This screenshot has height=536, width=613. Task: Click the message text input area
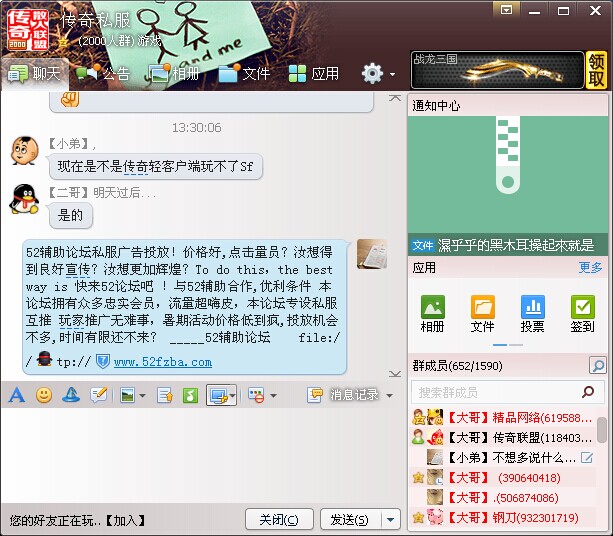[x=201, y=455]
